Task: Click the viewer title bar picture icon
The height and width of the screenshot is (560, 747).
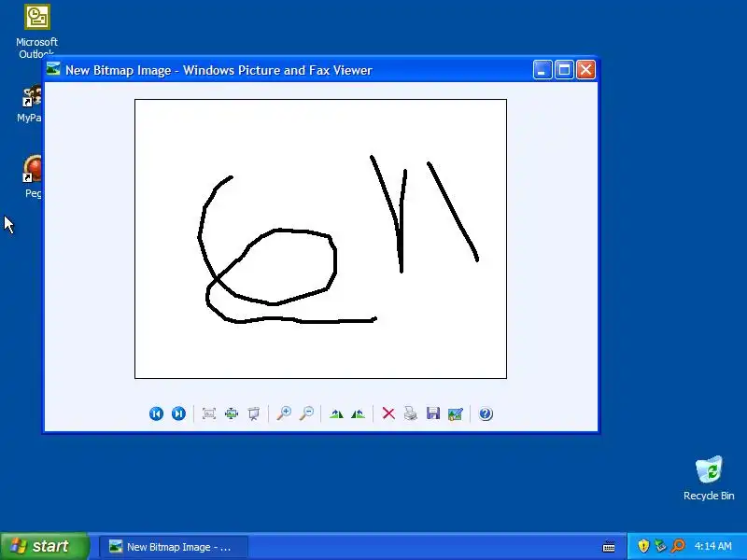Action: (53, 69)
